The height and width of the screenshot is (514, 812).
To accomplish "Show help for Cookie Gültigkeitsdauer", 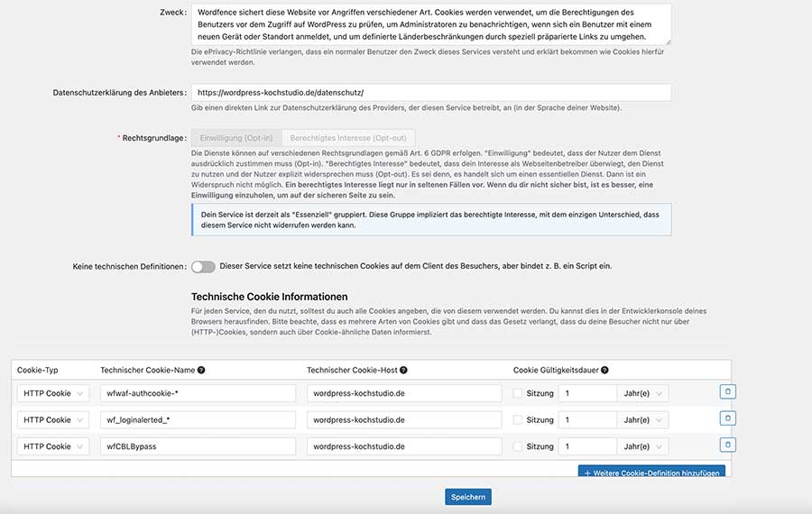I will [x=604, y=370].
